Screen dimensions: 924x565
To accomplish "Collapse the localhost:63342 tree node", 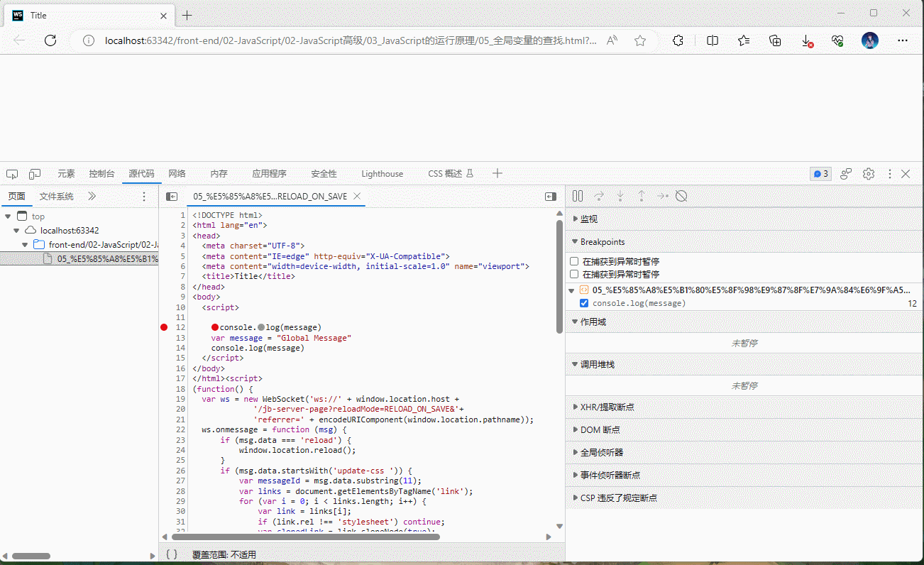I will pyautogui.click(x=16, y=231).
